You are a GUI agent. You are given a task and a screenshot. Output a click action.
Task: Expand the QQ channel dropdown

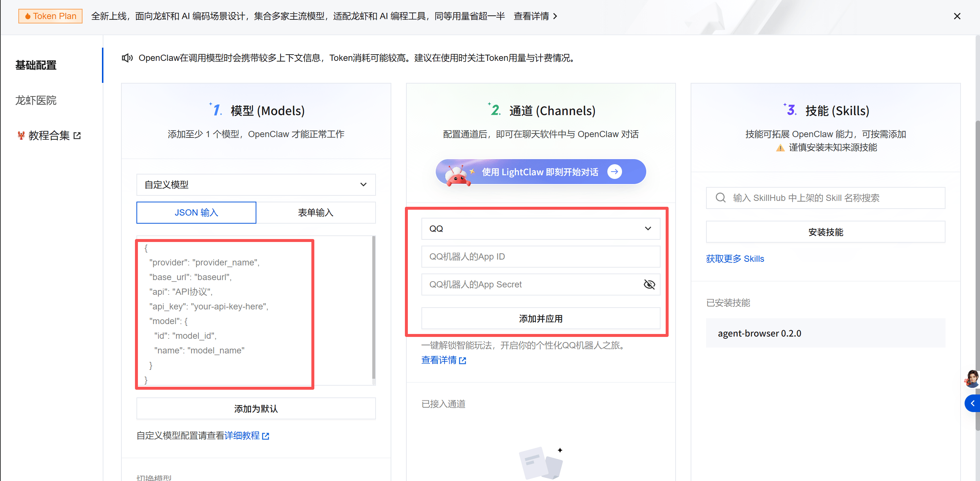[x=540, y=228]
